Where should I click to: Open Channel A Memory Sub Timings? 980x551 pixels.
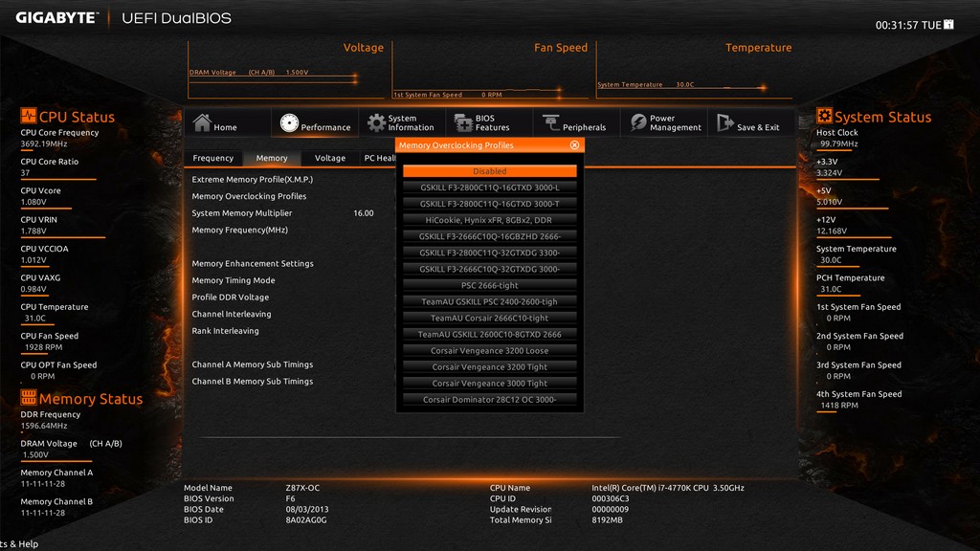pyautogui.click(x=252, y=364)
